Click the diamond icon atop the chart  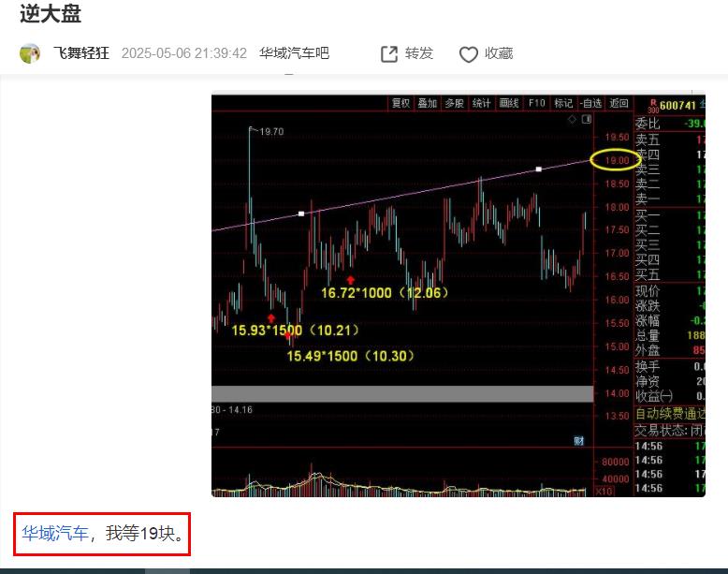tap(572, 120)
